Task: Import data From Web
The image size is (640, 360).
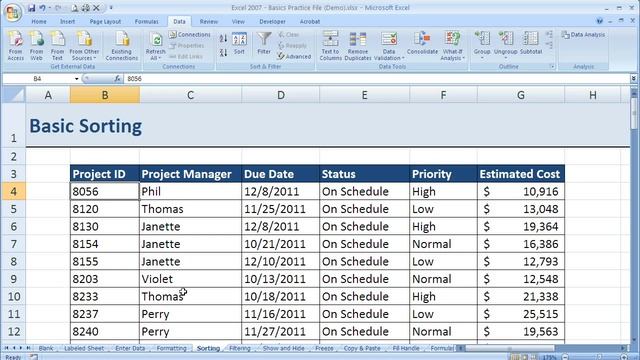Action: click(x=36, y=45)
